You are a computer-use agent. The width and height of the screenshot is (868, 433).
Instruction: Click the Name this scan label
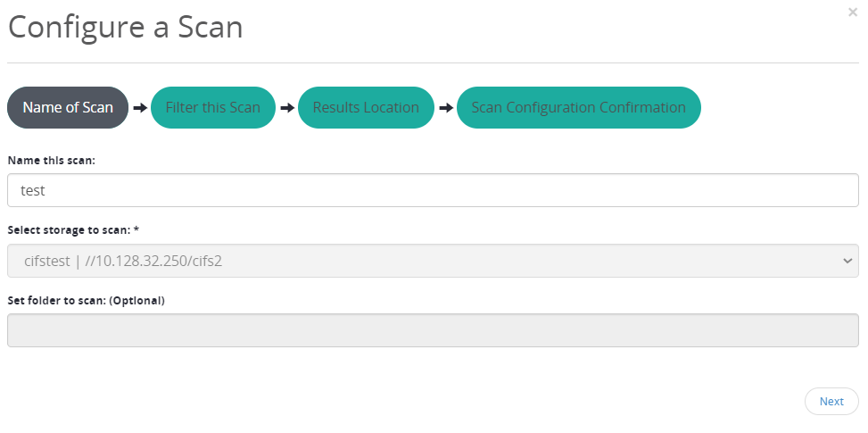(x=52, y=161)
